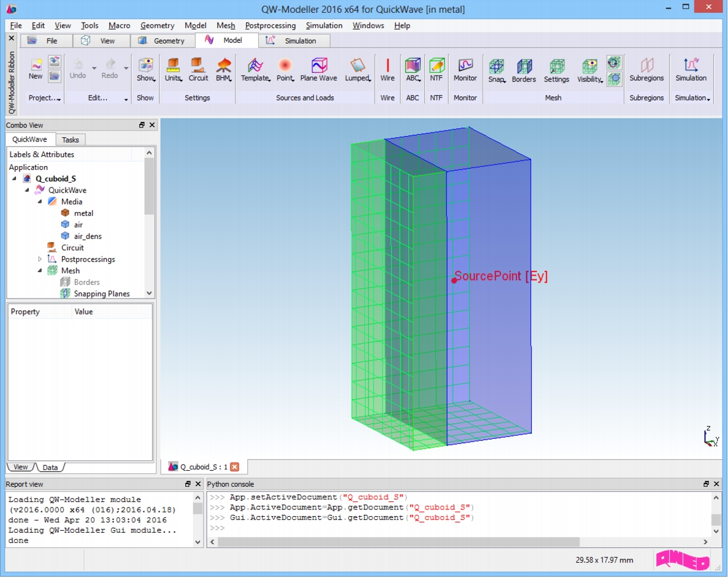Switch to the Simulation ribbon tab

[x=294, y=41]
